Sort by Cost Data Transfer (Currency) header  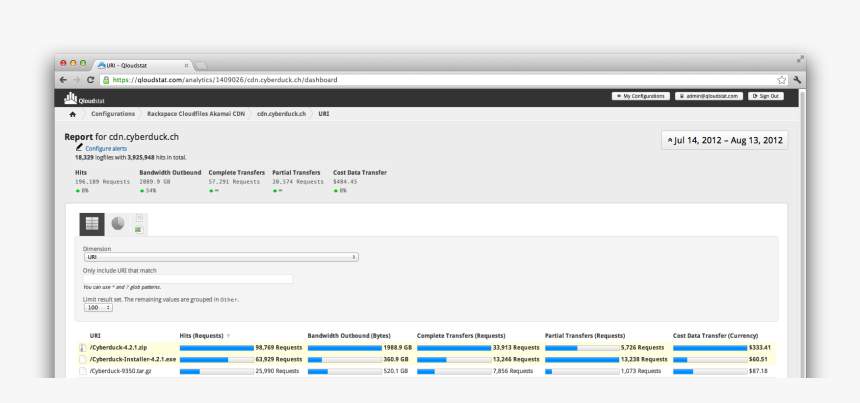716,336
